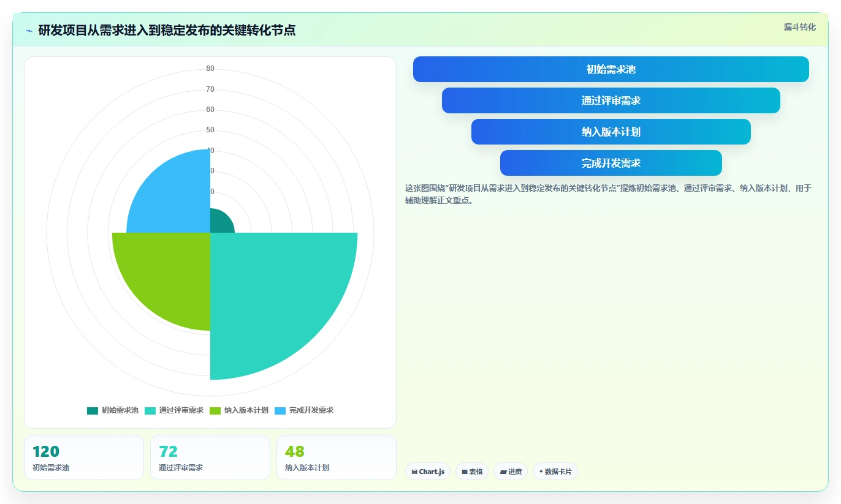Viewport: 841px width, 504px height.
Task: Click the 通过评审需求 legend label text
Action: click(x=181, y=410)
